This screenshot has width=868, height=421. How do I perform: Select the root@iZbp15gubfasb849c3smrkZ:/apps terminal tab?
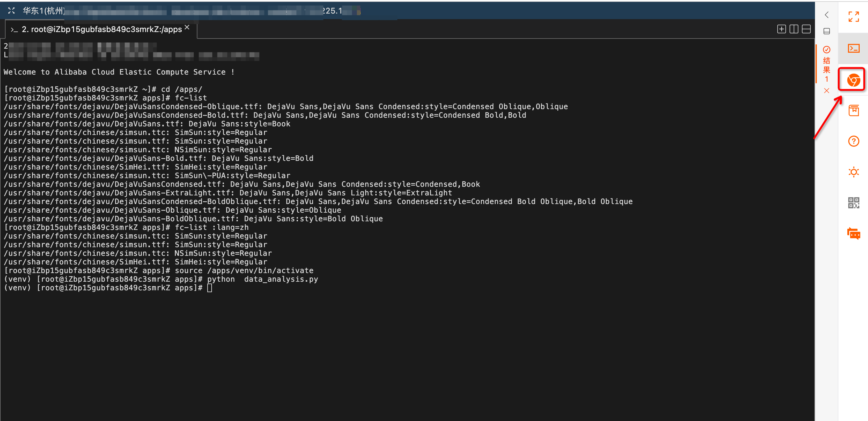[x=101, y=30]
